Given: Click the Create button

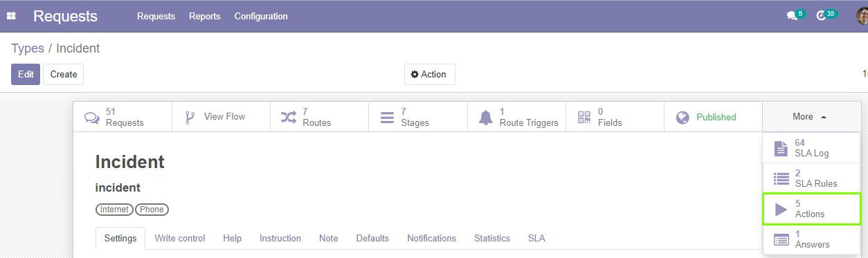Looking at the screenshot, I should 64,74.
